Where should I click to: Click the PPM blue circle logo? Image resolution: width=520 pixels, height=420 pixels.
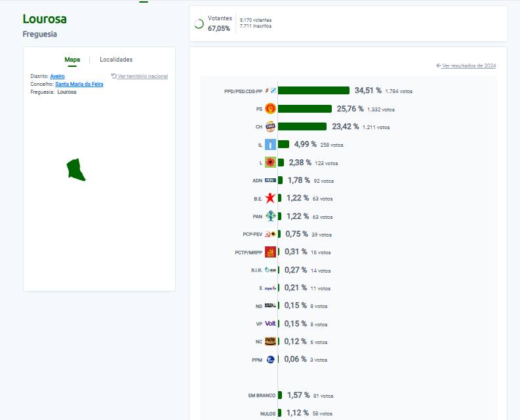(270, 359)
